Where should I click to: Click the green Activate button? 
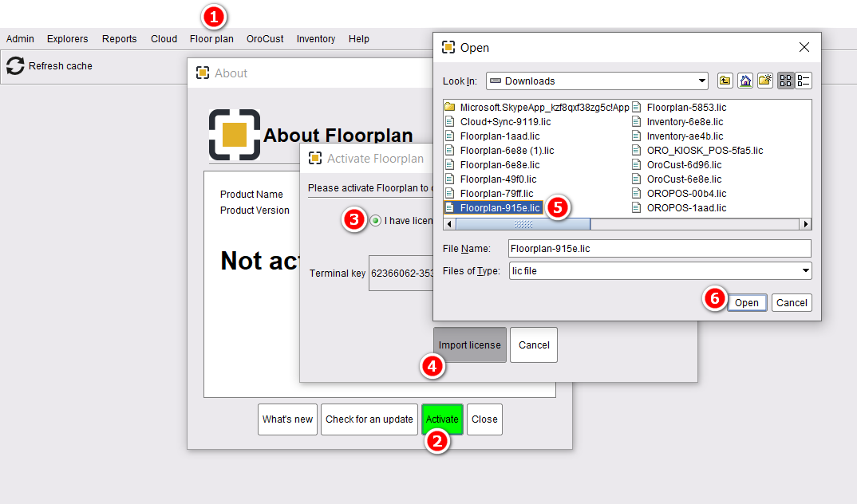tap(442, 419)
